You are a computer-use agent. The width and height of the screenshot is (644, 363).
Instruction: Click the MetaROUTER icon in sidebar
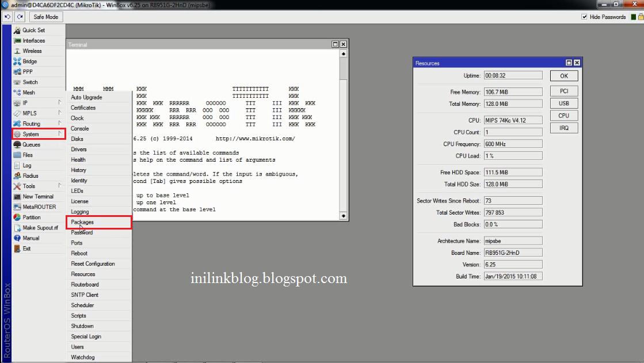(17, 207)
